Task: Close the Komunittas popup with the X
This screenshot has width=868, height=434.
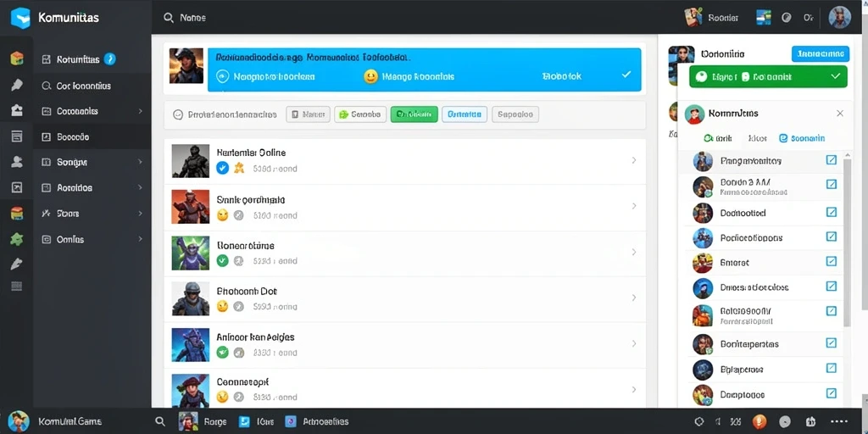Action: point(840,114)
